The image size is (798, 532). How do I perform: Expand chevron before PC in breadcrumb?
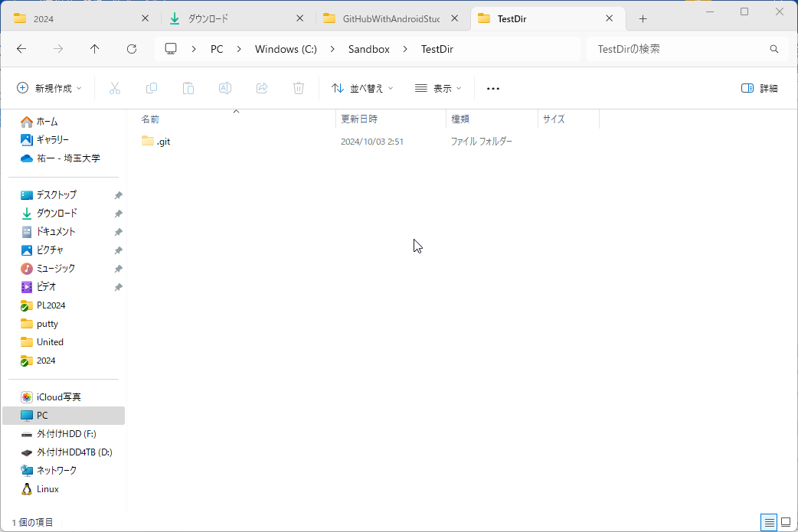194,49
